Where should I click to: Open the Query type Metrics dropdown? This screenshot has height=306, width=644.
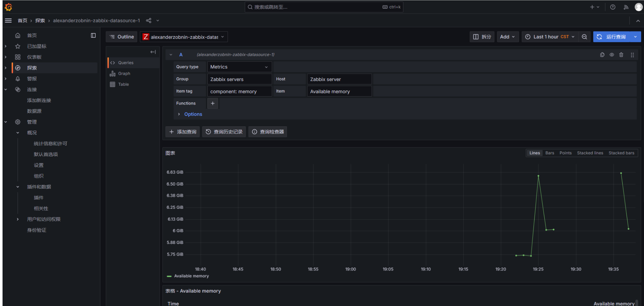click(x=240, y=67)
